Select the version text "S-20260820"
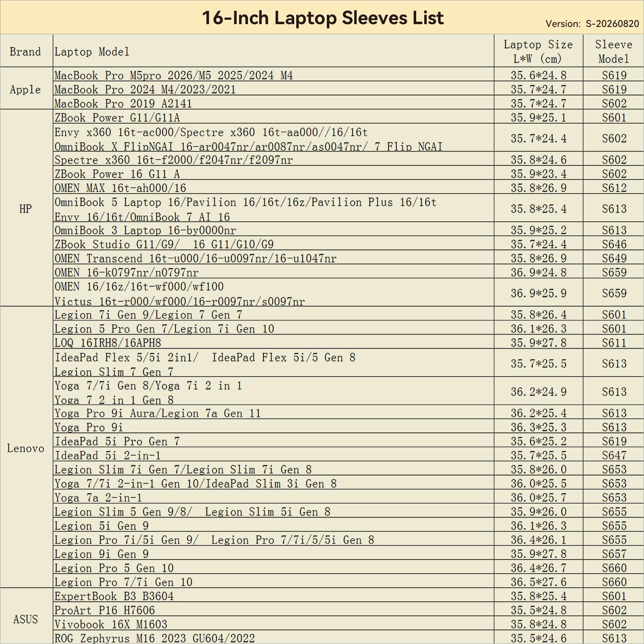The height and width of the screenshot is (644, 644). 612,24
